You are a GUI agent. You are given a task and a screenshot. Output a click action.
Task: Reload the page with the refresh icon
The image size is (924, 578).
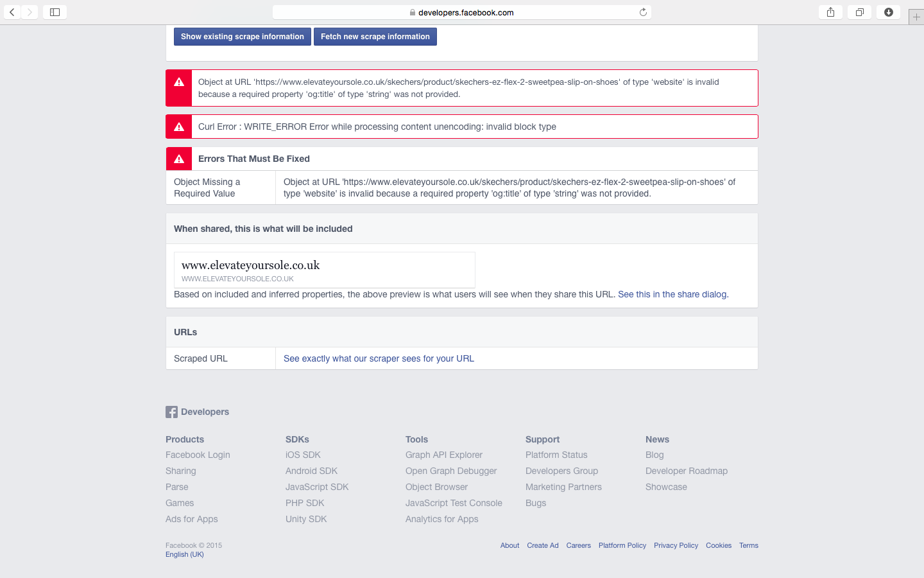[643, 12]
